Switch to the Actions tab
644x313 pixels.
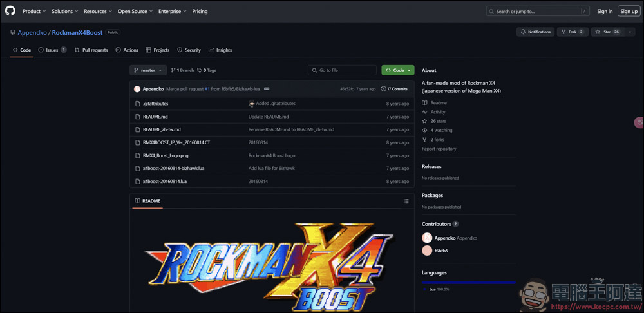(x=127, y=50)
